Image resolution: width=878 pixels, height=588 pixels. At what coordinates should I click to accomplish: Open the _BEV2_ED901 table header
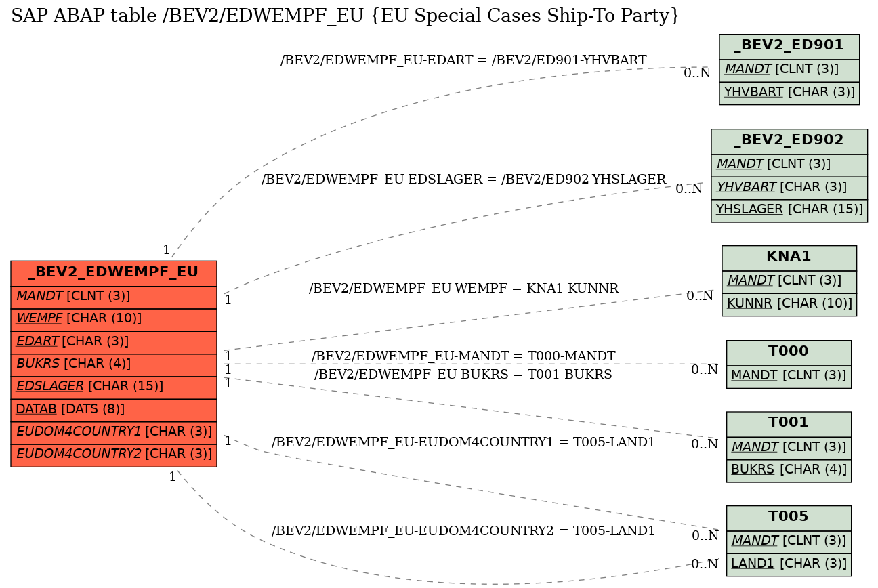click(789, 46)
